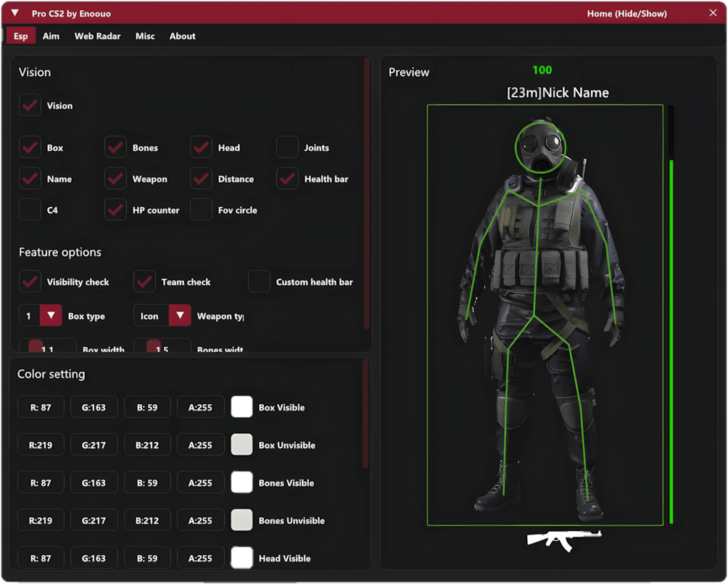Expand the Weapon type Icon dropdown
The height and width of the screenshot is (584, 728).
click(x=180, y=316)
